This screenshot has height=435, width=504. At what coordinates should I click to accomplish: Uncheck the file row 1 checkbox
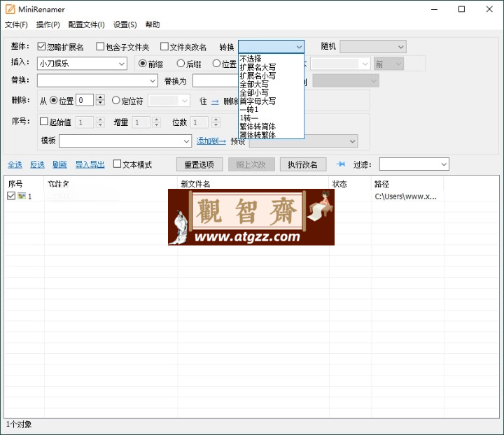(11, 196)
